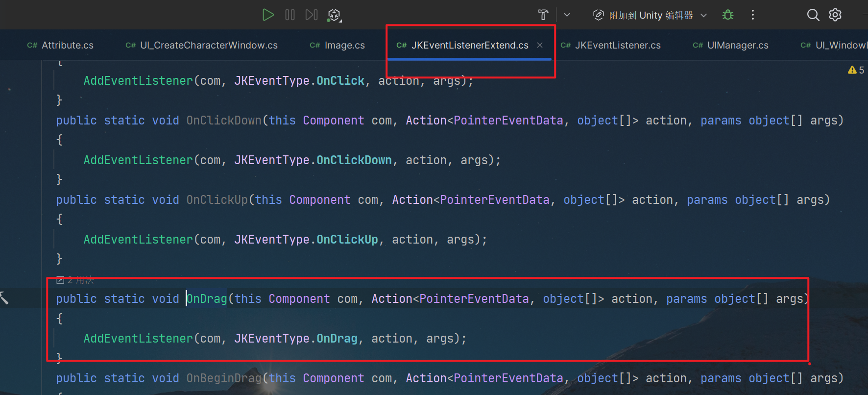868x395 pixels.
Task: Open the three-dot more actions menu
Action: (753, 15)
